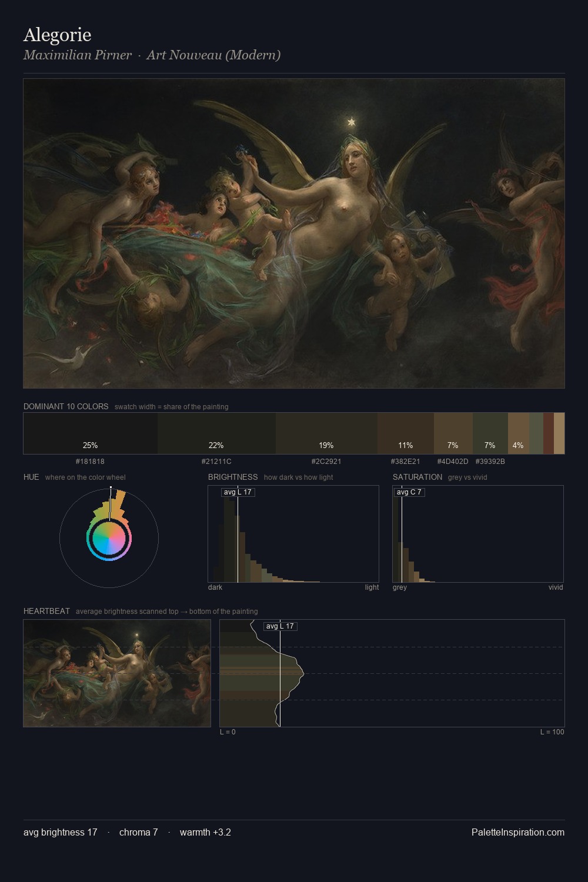Click the Art Nouveau (Modern) style label
The height and width of the screenshot is (882, 588).
pos(213,55)
